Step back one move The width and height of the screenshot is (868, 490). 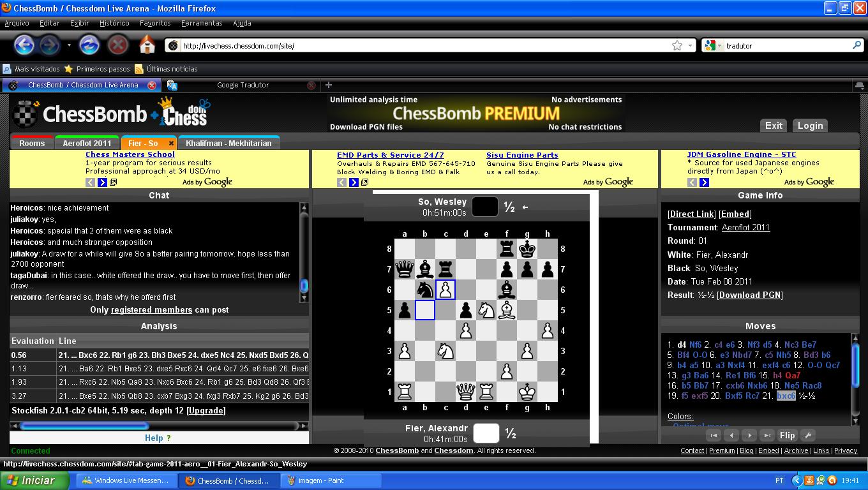point(732,435)
